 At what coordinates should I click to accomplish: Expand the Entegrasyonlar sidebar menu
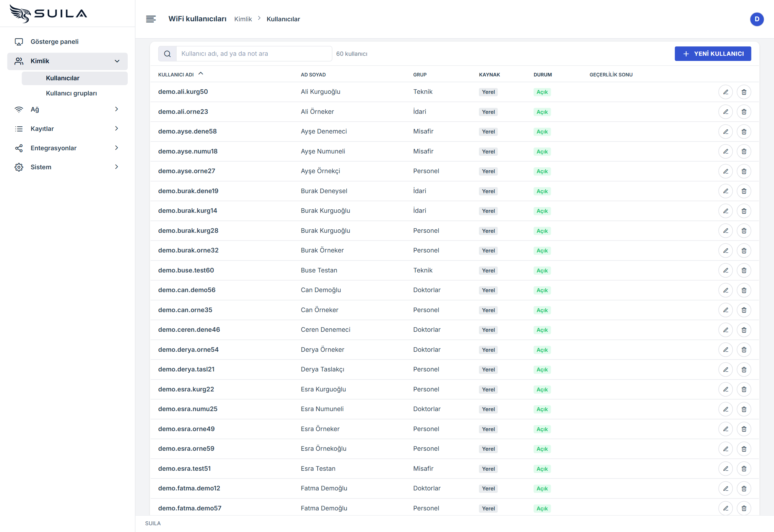(67, 148)
